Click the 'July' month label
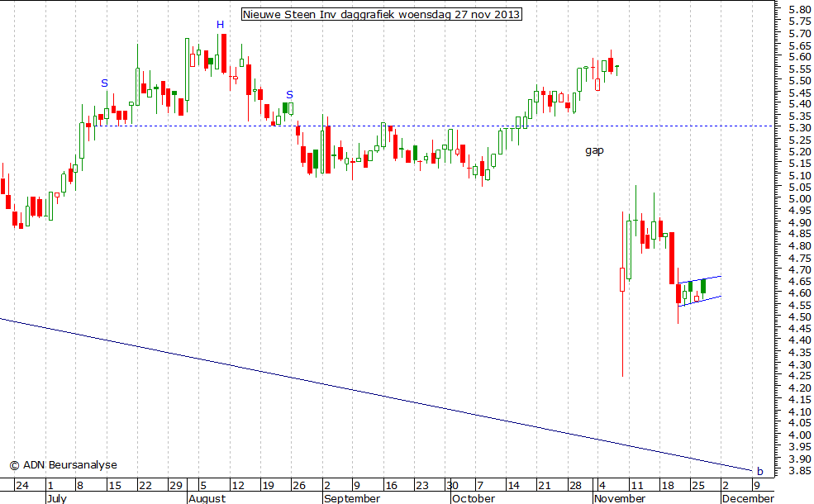This screenshot has width=814, height=504. tap(56, 498)
